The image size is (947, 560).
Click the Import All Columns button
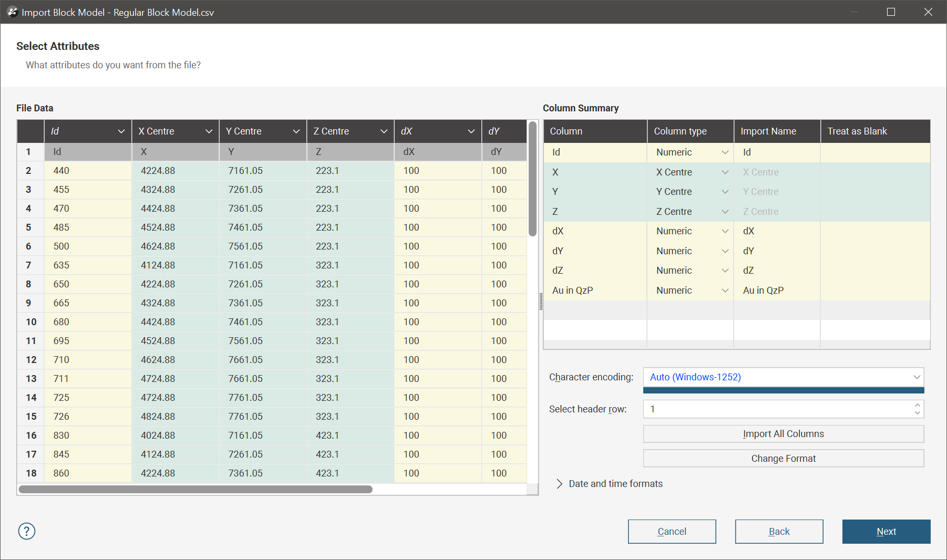click(783, 434)
